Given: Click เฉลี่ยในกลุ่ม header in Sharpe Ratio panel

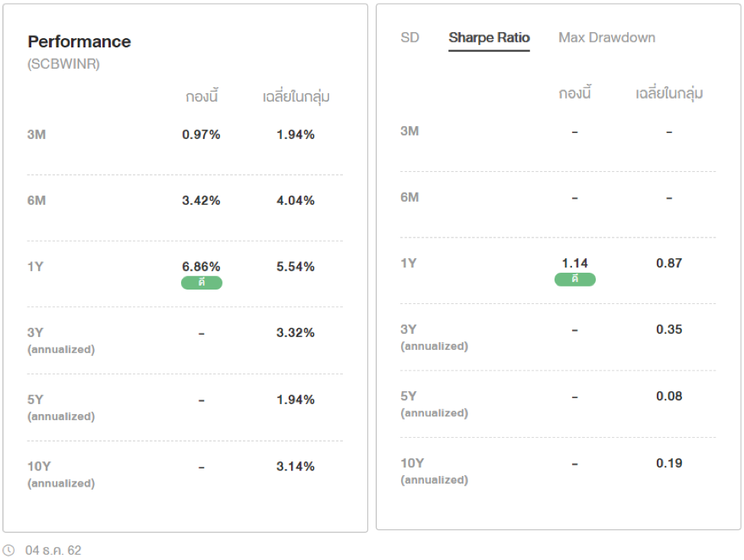Looking at the screenshot, I should 669,93.
